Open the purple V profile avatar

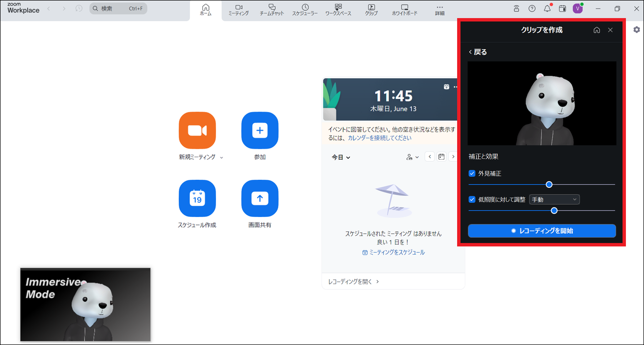click(578, 9)
